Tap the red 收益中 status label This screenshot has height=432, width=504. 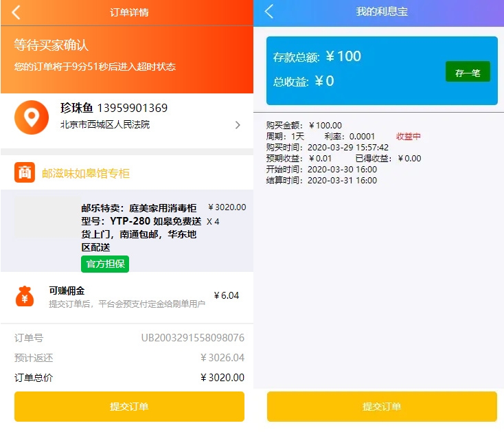click(409, 137)
